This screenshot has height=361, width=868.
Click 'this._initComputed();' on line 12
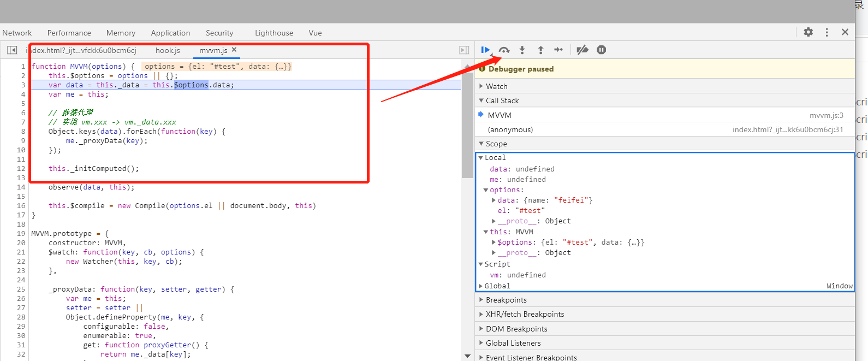pyautogui.click(x=94, y=168)
